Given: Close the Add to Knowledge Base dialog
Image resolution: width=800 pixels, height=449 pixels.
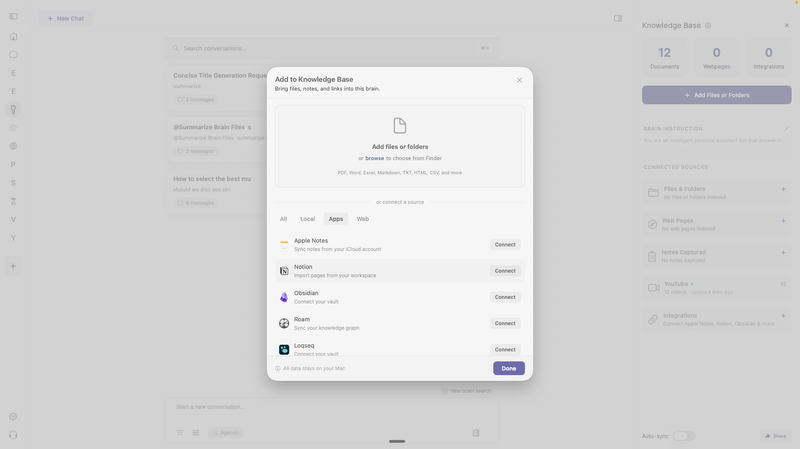Looking at the screenshot, I should pyautogui.click(x=519, y=80).
